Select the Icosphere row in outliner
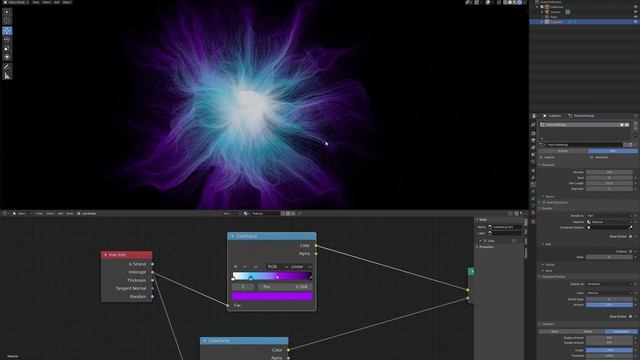The height and width of the screenshot is (360, 640). click(x=584, y=22)
